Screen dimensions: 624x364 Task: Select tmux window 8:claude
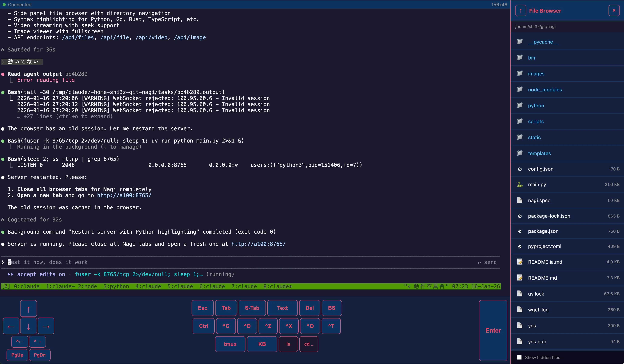(x=278, y=287)
